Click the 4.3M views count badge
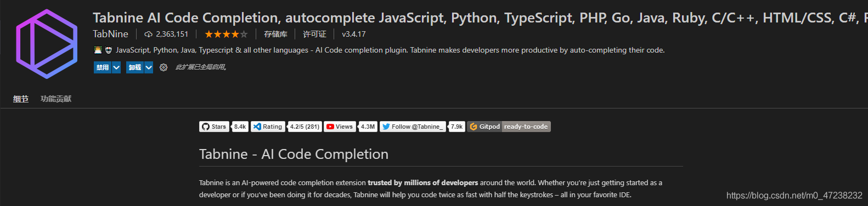The width and height of the screenshot is (868, 206). (368, 127)
